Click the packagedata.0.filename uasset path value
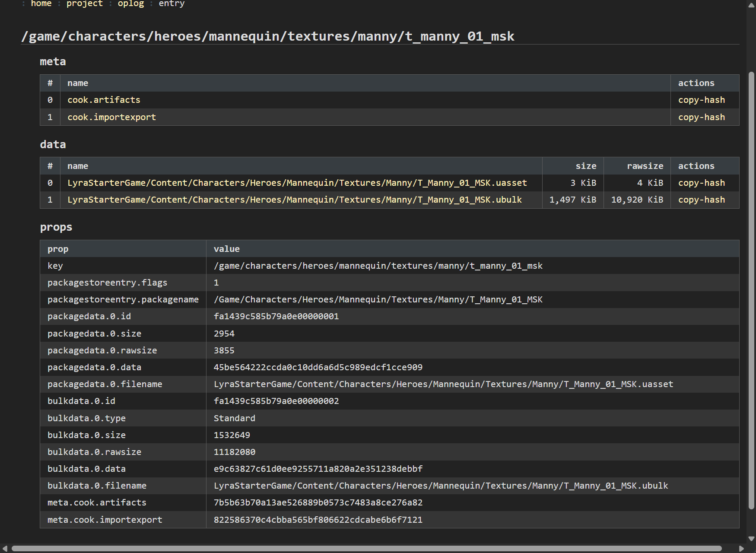This screenshot has width=756, height=553. click(x=443, y=384)
